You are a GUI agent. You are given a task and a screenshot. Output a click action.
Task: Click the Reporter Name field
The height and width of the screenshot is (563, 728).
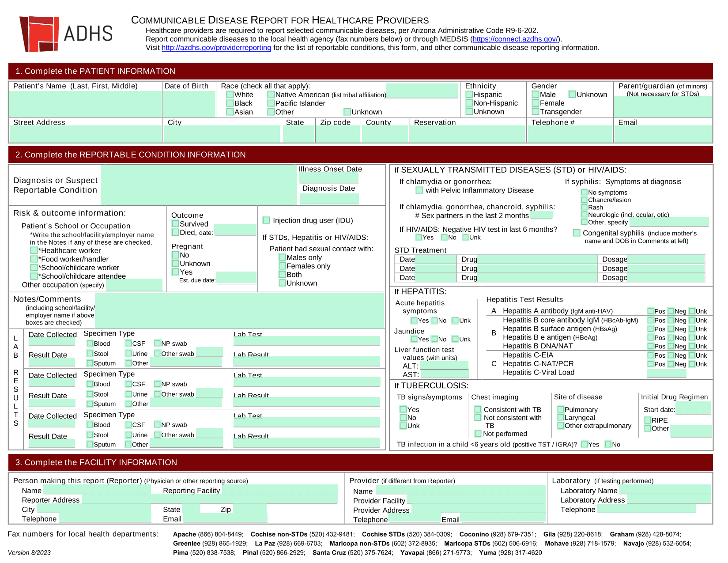tap(97, 489)
